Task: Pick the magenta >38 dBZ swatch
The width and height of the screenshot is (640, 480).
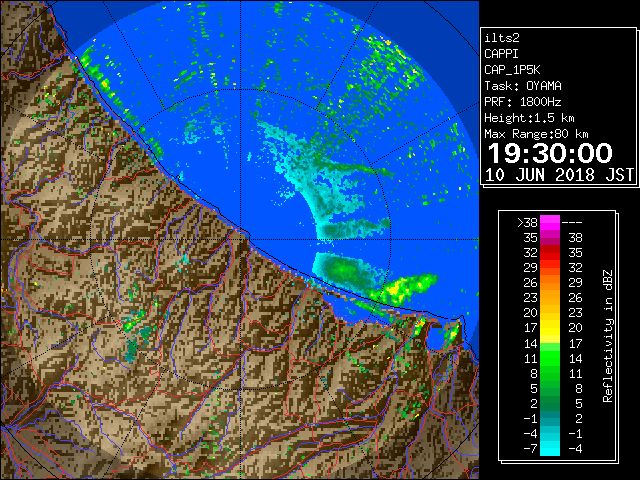Action: click(550, 223)
